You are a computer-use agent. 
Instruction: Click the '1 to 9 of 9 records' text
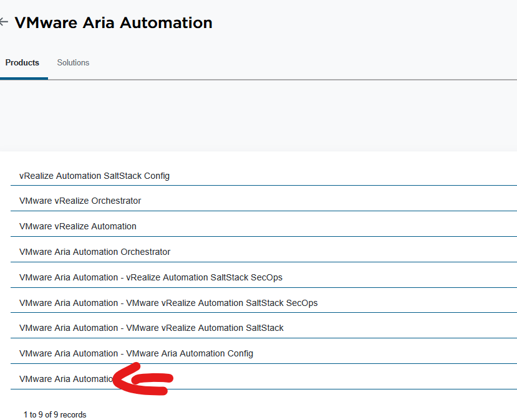pos(55,415)
